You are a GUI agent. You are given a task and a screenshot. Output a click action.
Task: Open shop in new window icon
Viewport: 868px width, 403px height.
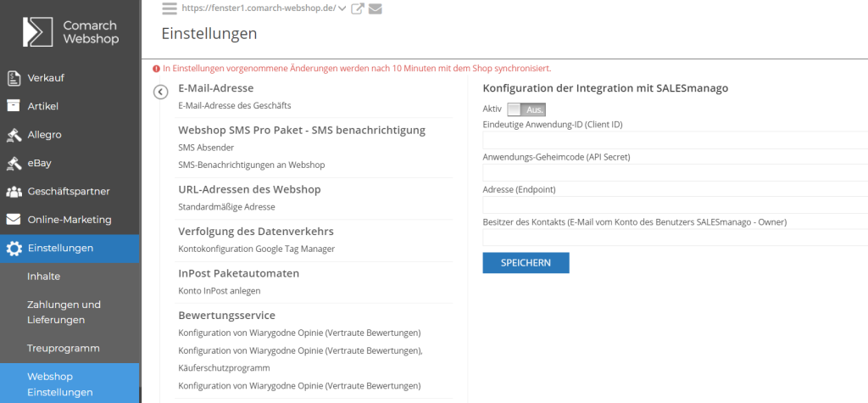tap(358, 9)
